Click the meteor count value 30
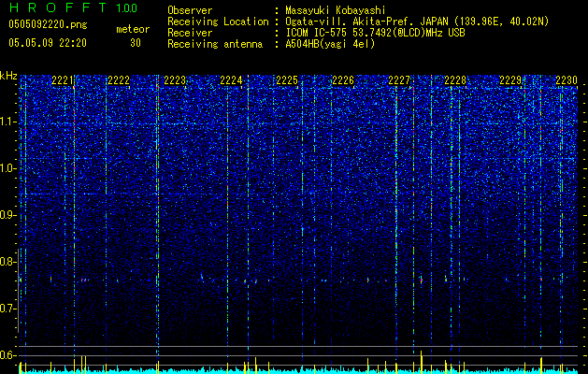 point(136,43)
